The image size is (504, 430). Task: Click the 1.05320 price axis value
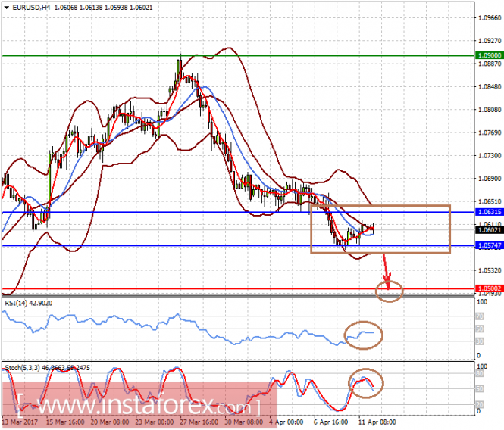click(x=490, y=270)
